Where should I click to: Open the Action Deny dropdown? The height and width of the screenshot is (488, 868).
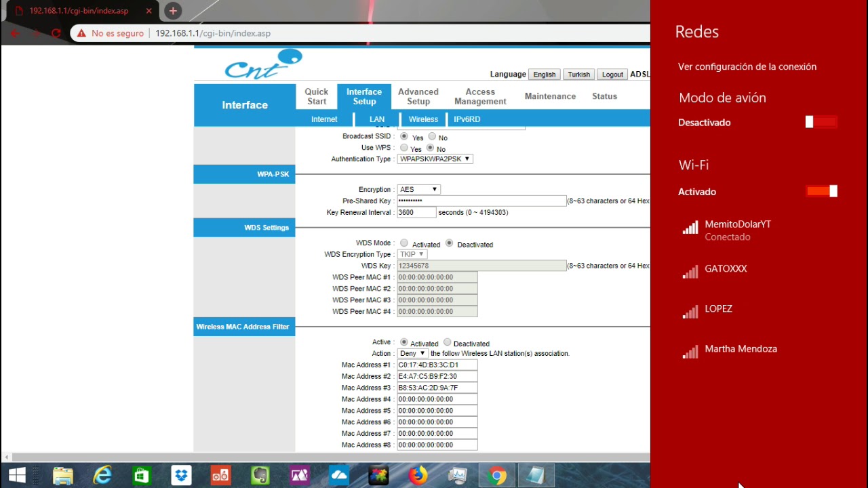click(413, 353)
